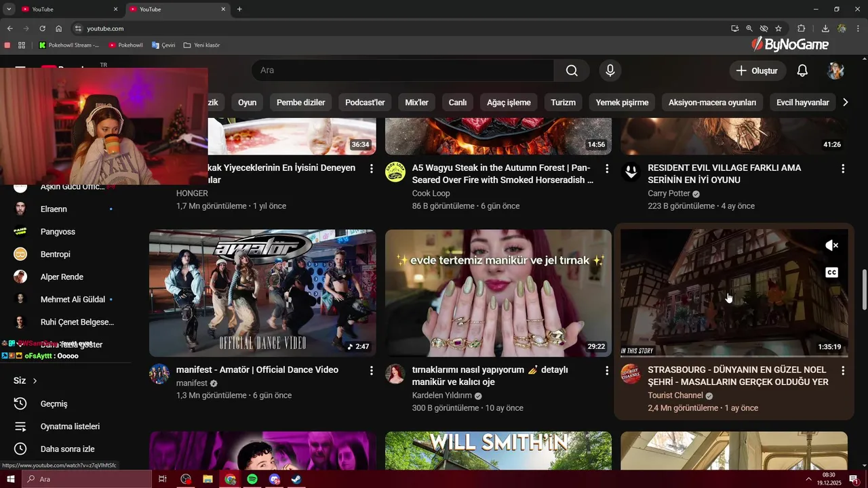Reload the page in Chrome

(x=42, y=28)
